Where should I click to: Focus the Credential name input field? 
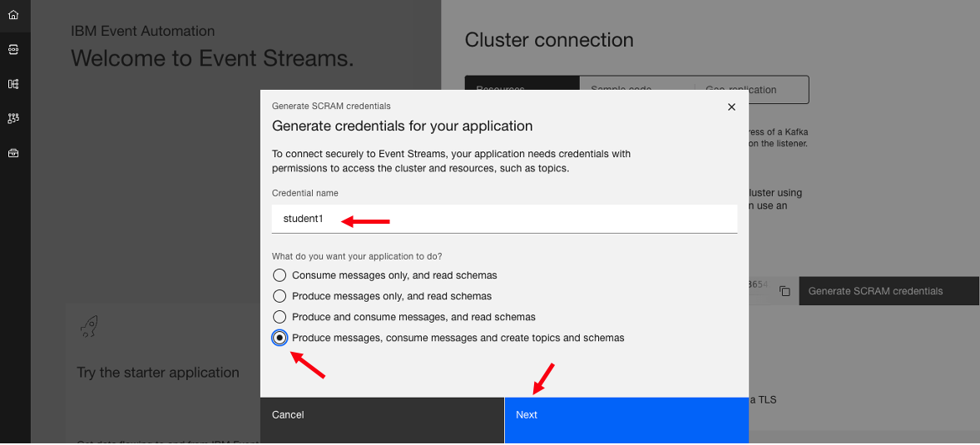504,219
